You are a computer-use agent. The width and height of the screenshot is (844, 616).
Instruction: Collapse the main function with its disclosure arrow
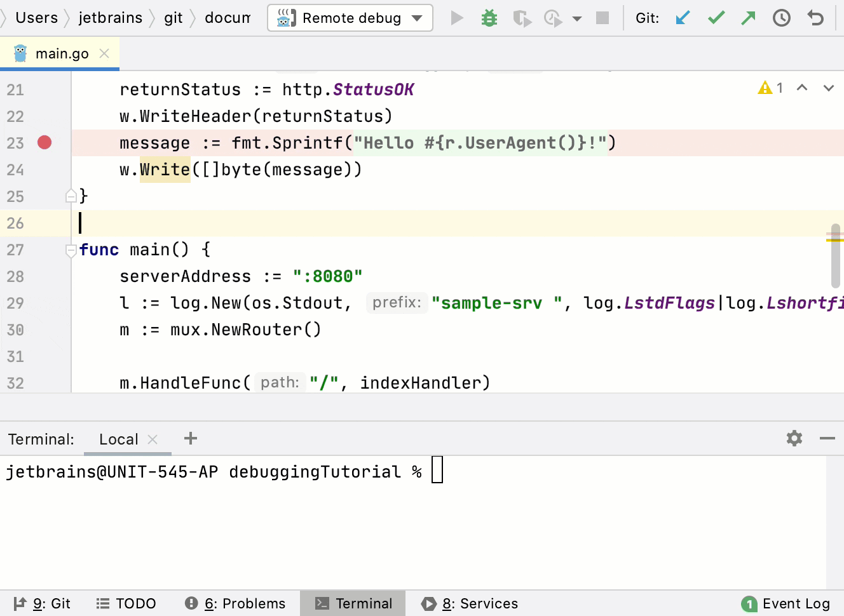click(x=71, y=250)
